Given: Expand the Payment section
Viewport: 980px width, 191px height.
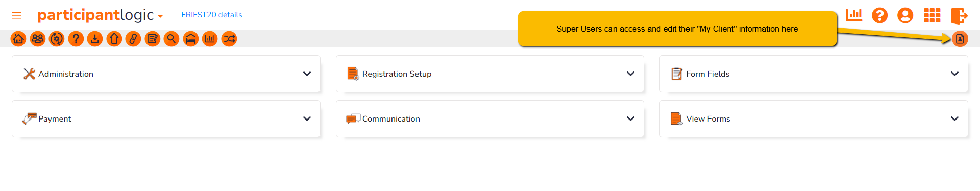Looking at the screenshot, I should 166,118.
